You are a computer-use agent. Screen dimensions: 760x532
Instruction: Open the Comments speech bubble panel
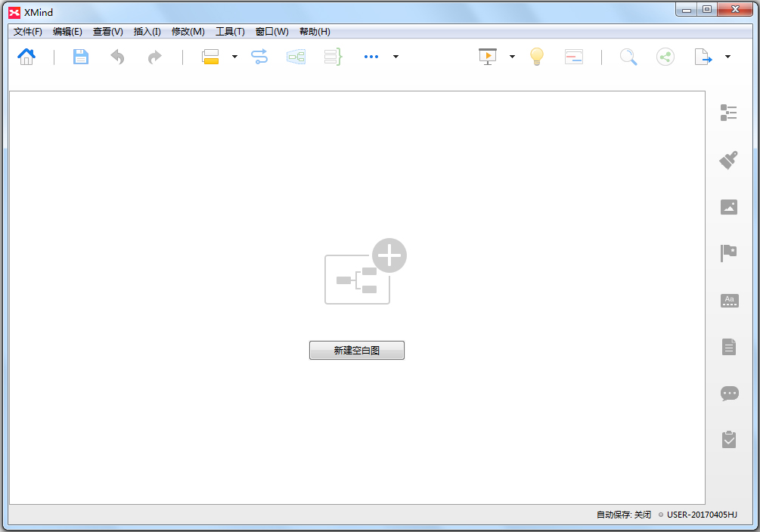pos(728,393)
